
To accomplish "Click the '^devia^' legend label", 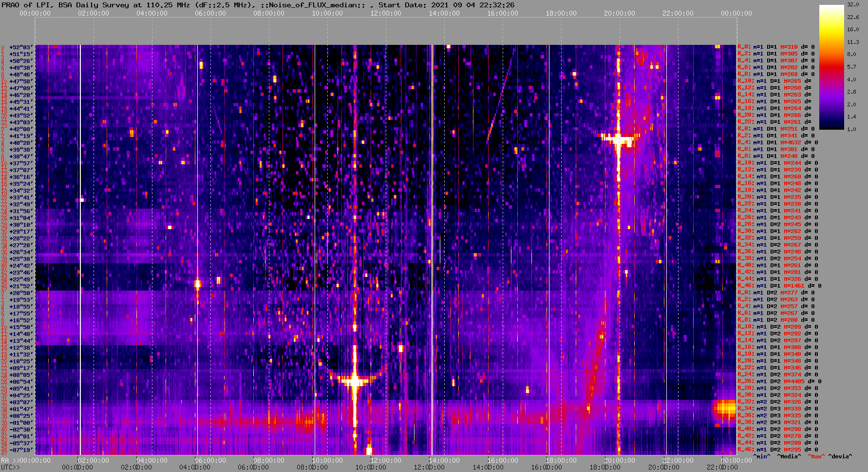I will tap(840, 456).
